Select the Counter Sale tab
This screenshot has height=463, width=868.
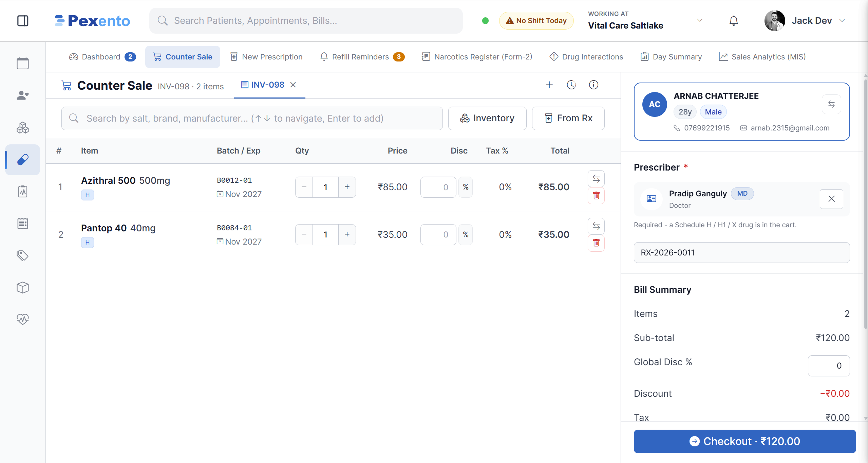pyautogui.click(x=183, y=57)
